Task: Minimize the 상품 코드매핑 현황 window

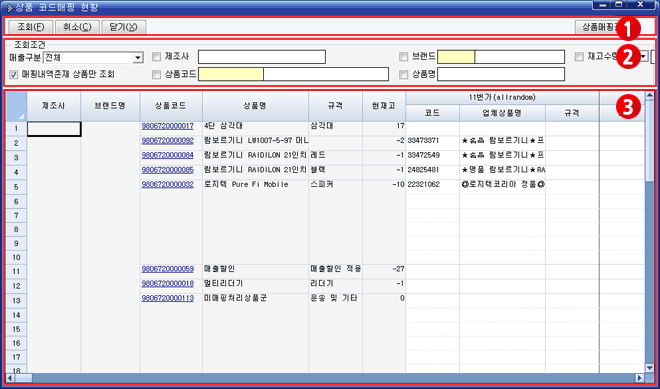Action: click(602, 5)
